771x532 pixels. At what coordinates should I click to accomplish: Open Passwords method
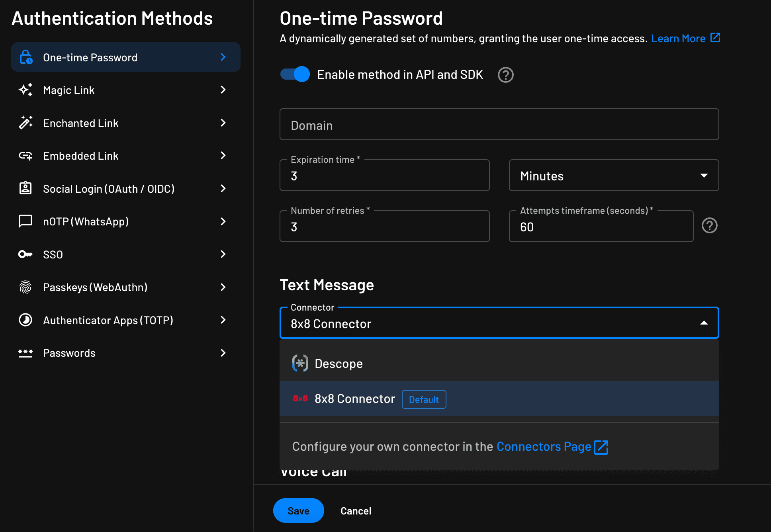[x=126, y=353]
